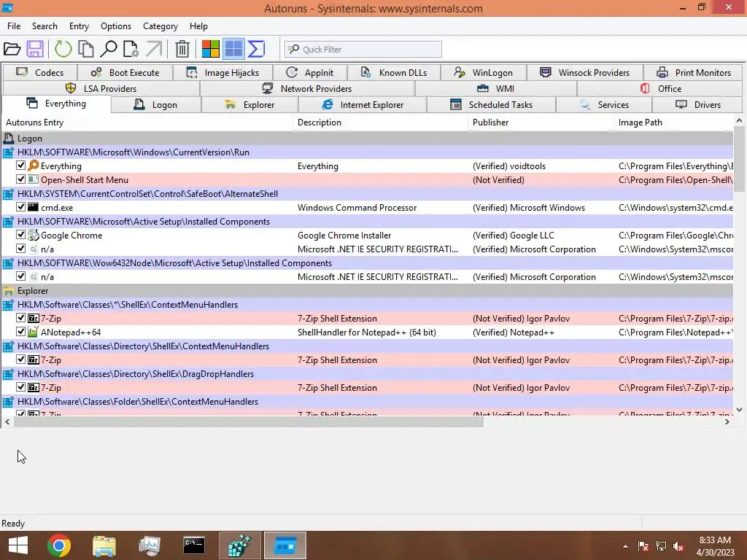
Task: Click the horizontal scrollbar thumb
Action: click(248, 421)
